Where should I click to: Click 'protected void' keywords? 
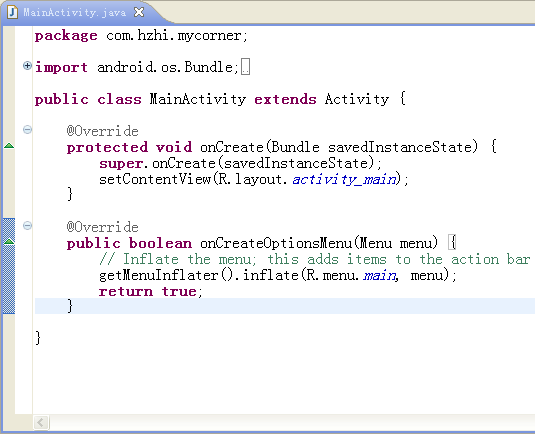coord(129,147)
